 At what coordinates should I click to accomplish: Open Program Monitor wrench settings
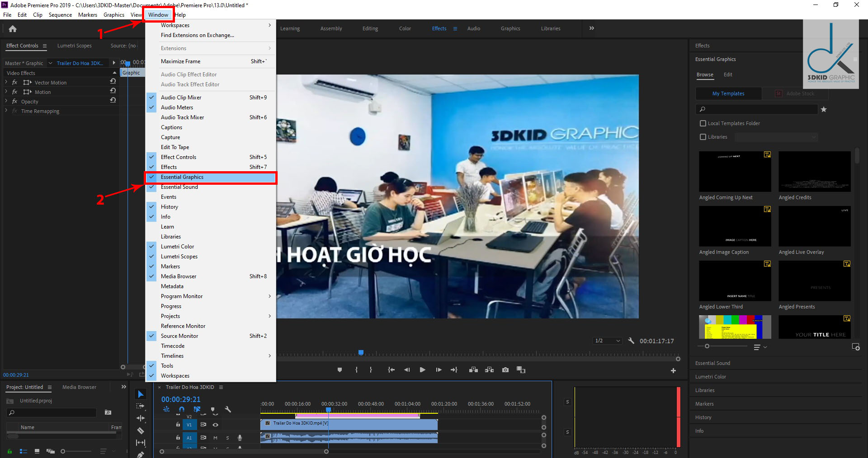click(631, 341)
